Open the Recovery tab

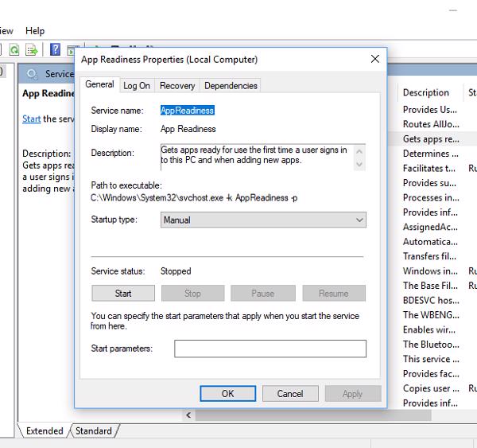coord(176,86)
